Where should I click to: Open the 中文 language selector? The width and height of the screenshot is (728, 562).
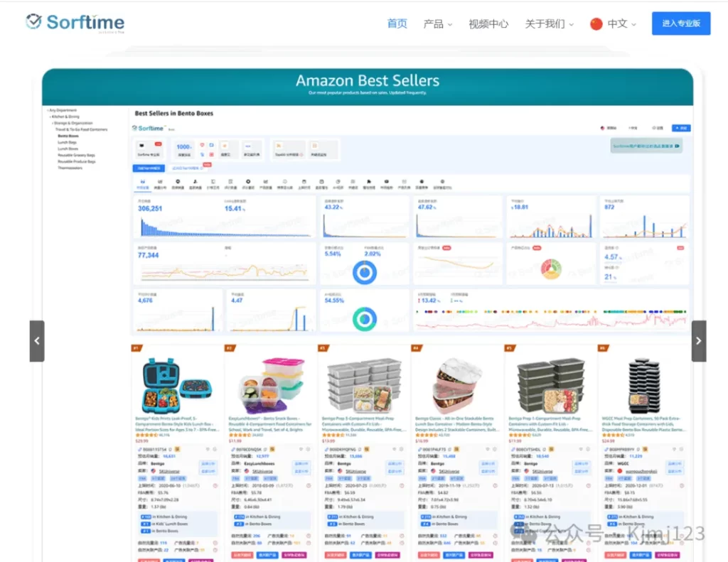pos(621,23)
